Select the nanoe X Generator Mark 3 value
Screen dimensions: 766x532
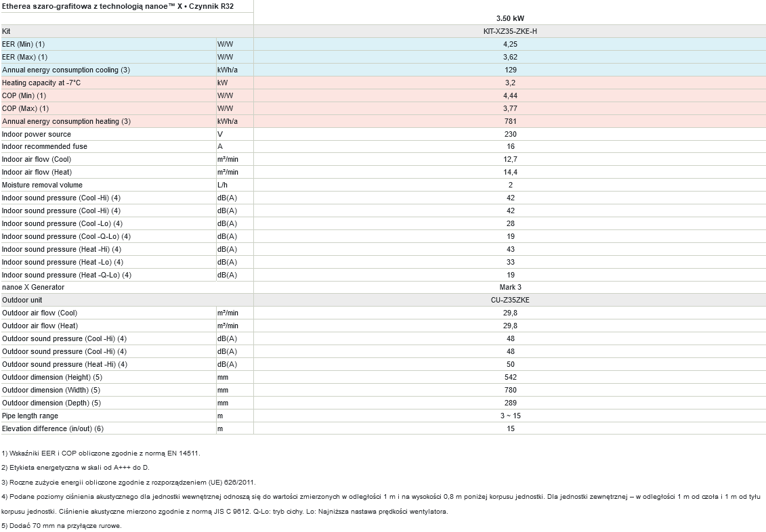pos(510,288)
